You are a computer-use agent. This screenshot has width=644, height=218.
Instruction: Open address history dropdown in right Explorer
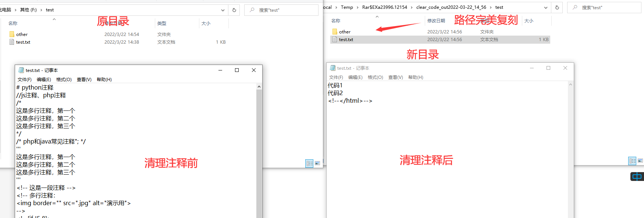pyautogui.click(x=546, y=7)
